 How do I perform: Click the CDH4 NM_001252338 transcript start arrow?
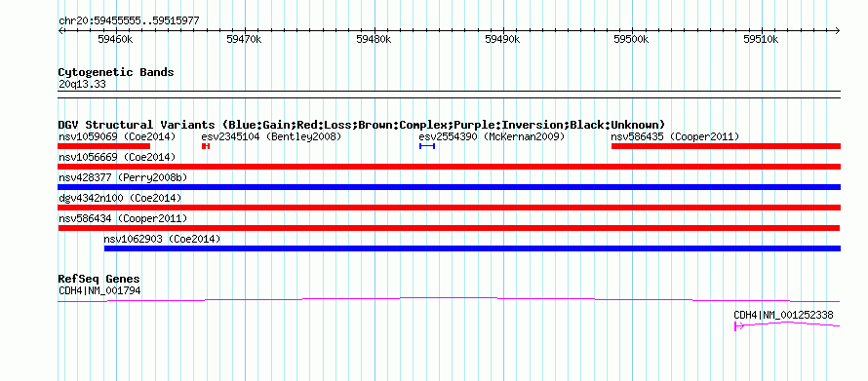coord(738,326)
